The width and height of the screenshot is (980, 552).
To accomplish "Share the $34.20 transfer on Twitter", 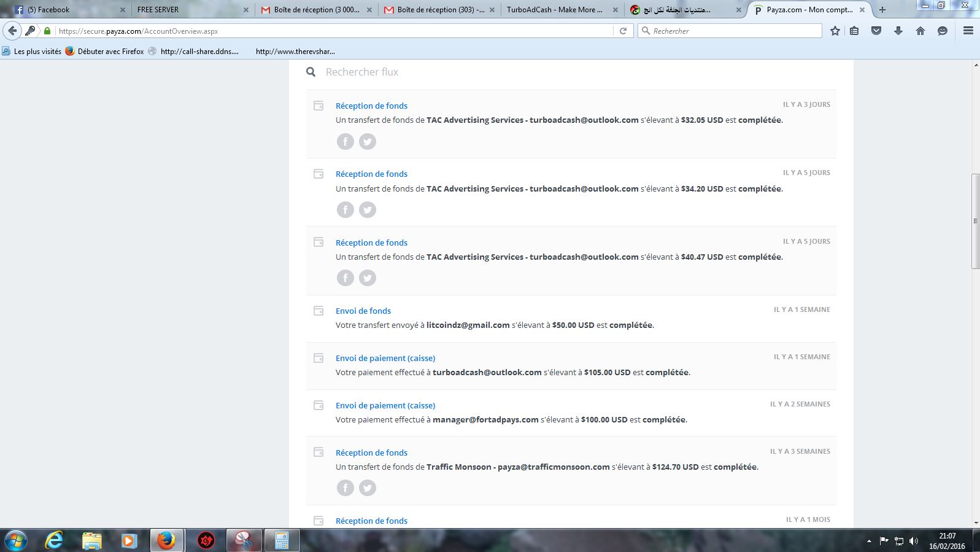I will pos(368,209).
